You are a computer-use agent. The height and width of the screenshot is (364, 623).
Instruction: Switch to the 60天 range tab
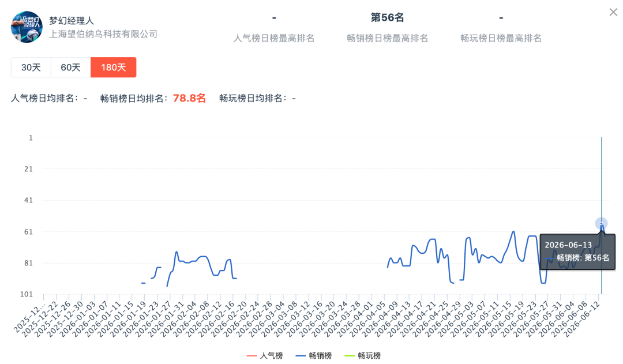[x=71, y=67]
